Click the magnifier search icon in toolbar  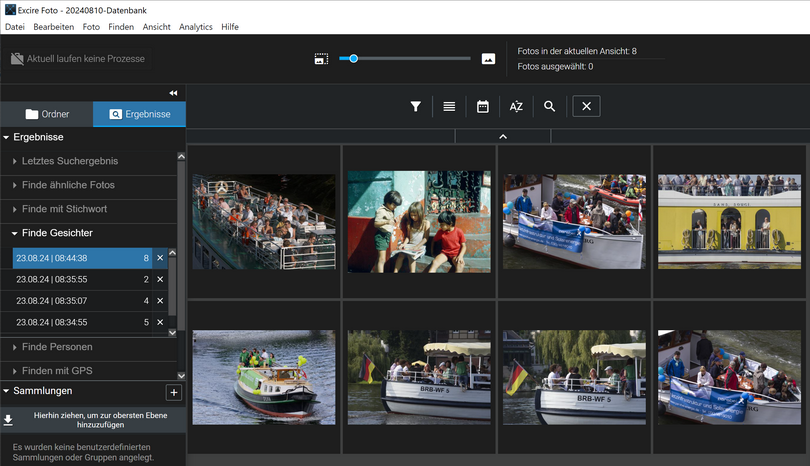[x=550, y=106]
